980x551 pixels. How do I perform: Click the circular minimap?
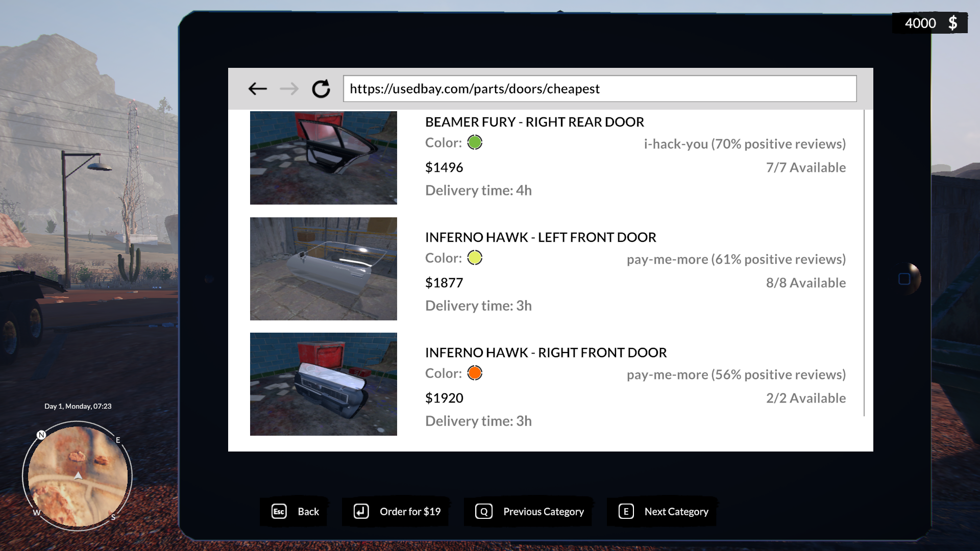pos(78,476)
